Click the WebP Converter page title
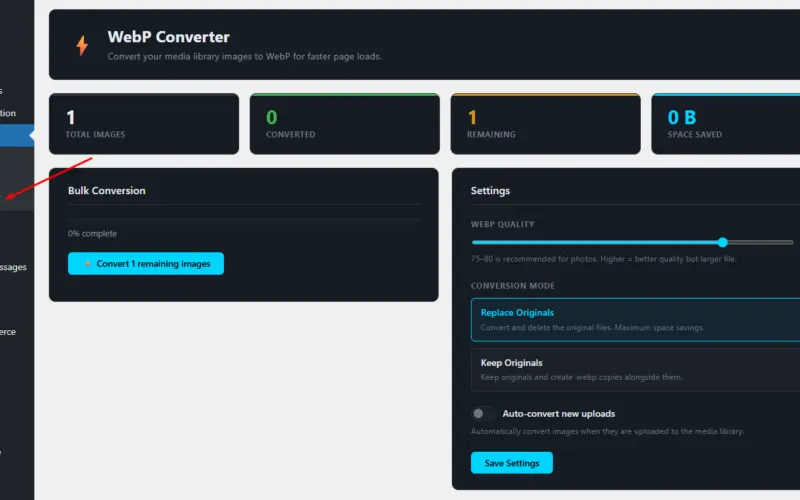 tap(168, 37)
